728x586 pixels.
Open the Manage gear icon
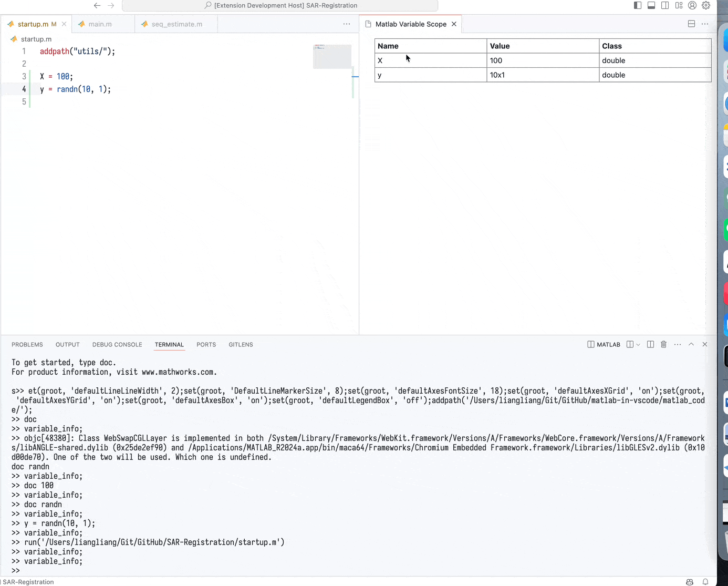point(706,5)
